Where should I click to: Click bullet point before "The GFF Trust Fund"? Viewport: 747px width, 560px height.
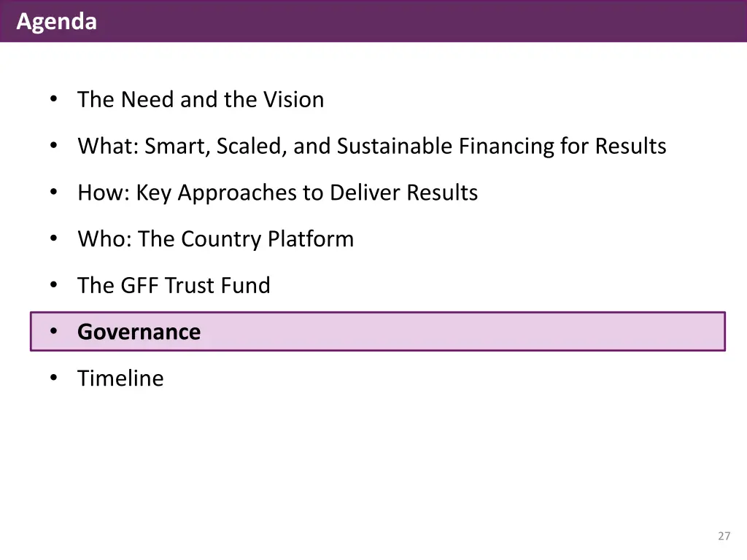(54, 285)
